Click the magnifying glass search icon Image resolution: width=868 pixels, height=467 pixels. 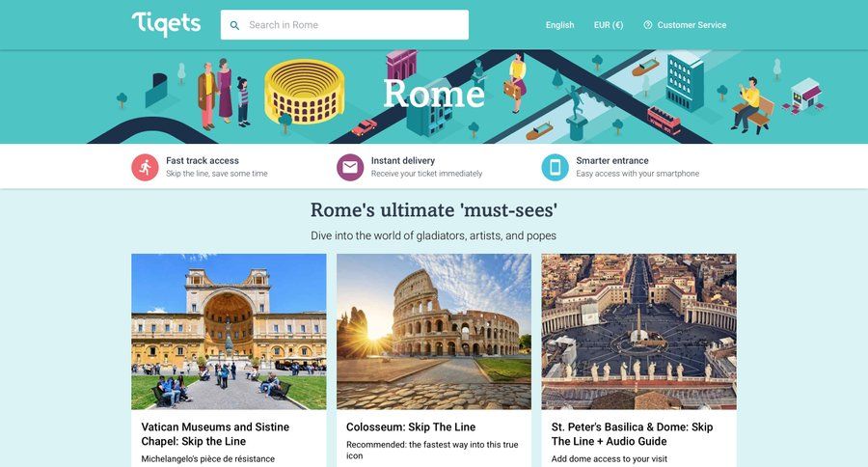pyautogui.click(x=234, y=25)
